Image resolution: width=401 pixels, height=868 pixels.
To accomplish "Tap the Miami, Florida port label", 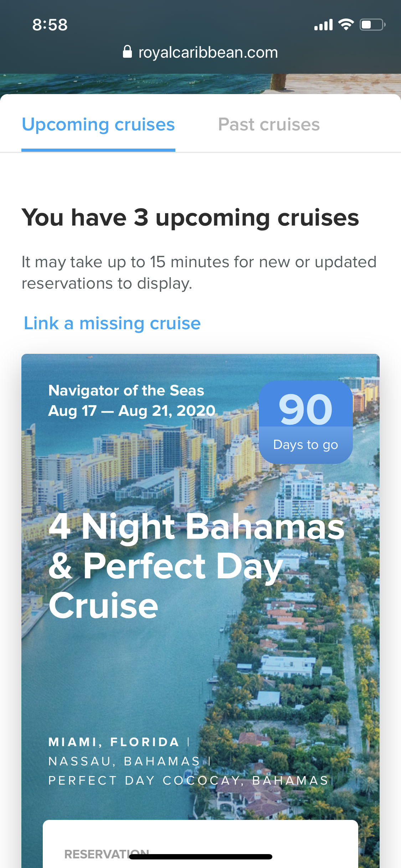I will (x=114, y=742).
